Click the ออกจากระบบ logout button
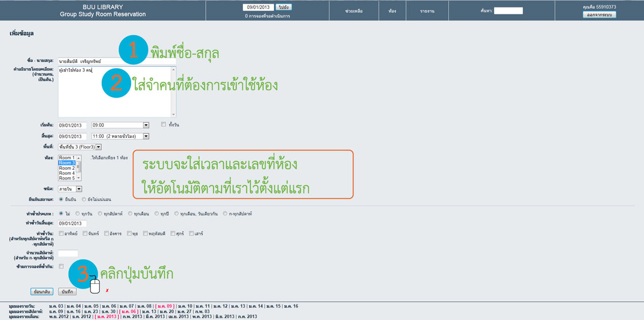 click(599, 15)
